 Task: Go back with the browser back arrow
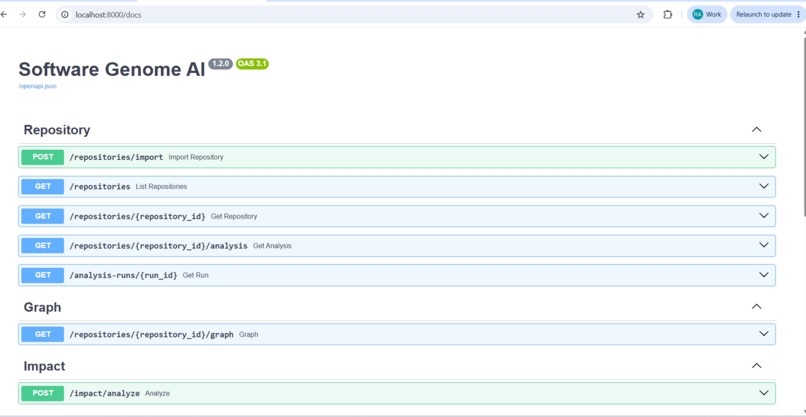coord(4,14)
